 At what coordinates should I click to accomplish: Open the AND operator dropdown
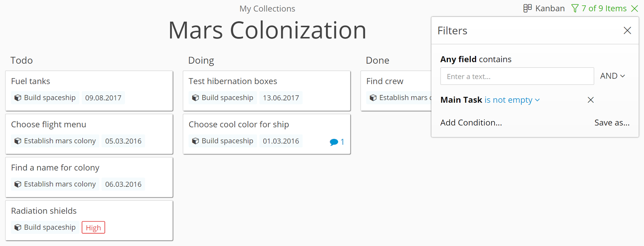612,76
